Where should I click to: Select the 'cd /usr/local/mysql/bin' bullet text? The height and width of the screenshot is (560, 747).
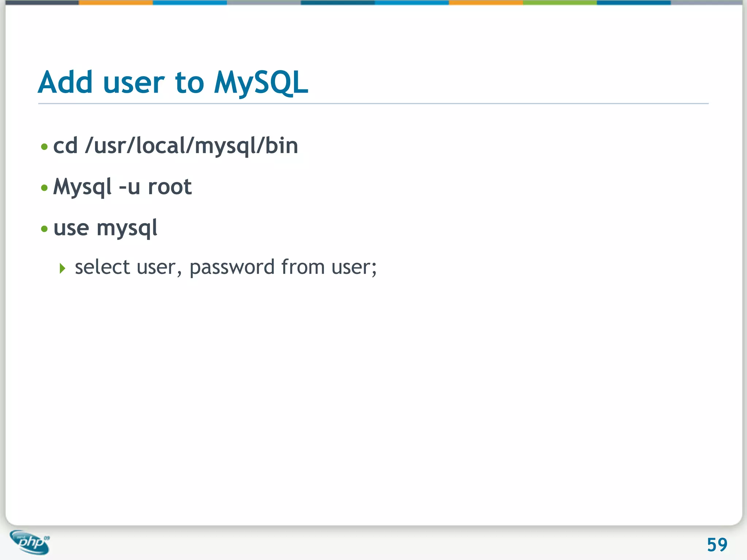click(x=175, y=146)
